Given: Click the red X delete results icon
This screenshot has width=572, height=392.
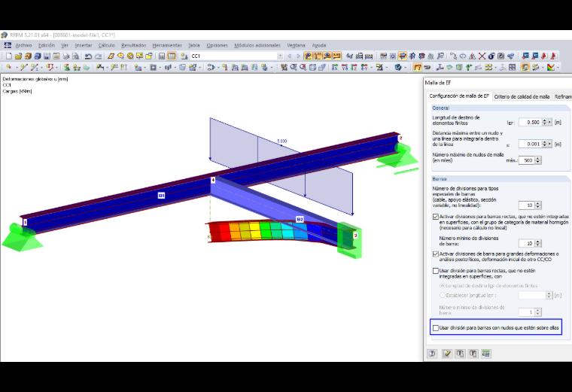Looking at the screenshot, I should coord(482,56).
